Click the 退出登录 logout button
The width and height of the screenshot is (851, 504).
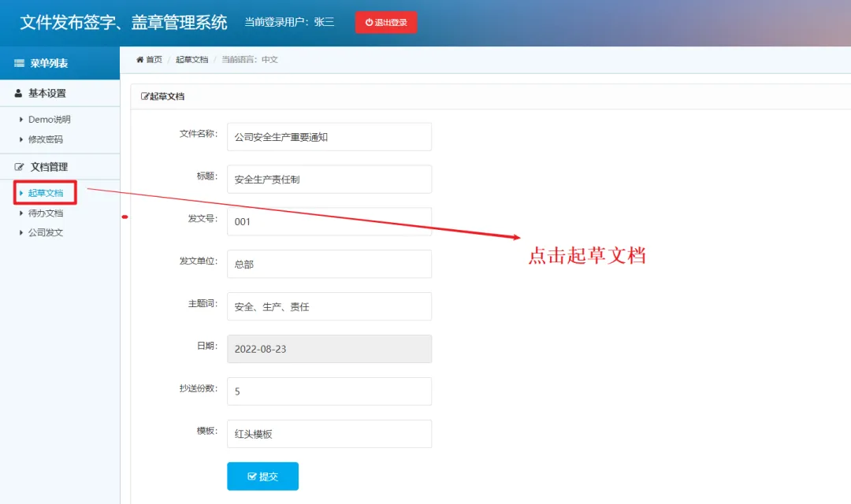385,22
